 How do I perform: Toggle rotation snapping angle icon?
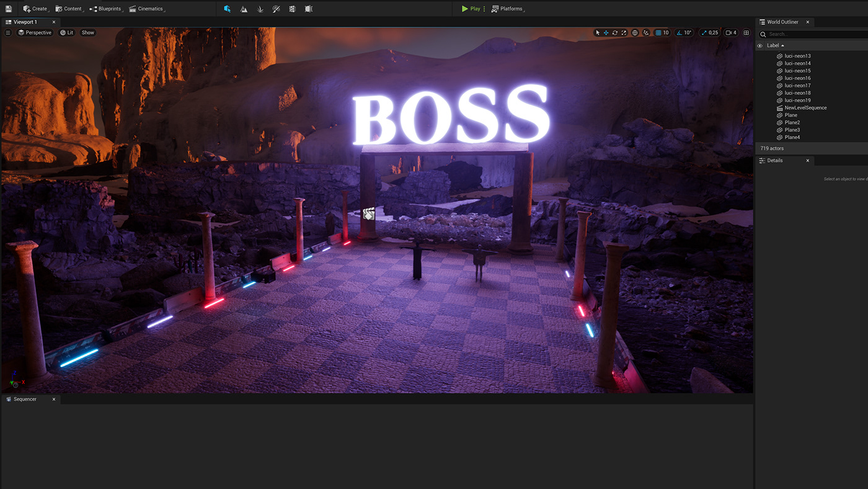680,33
